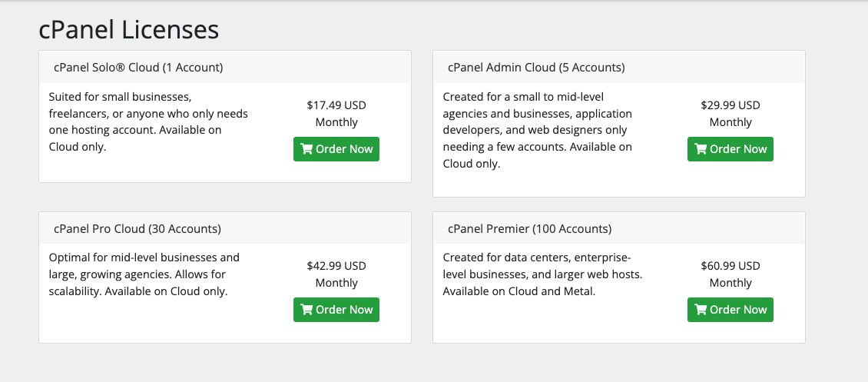868x382 pixels.
Task: Click the cPanel Pro Cloud (30 Accounts) title
Action: pyautogui.click(x=137, y=228)
